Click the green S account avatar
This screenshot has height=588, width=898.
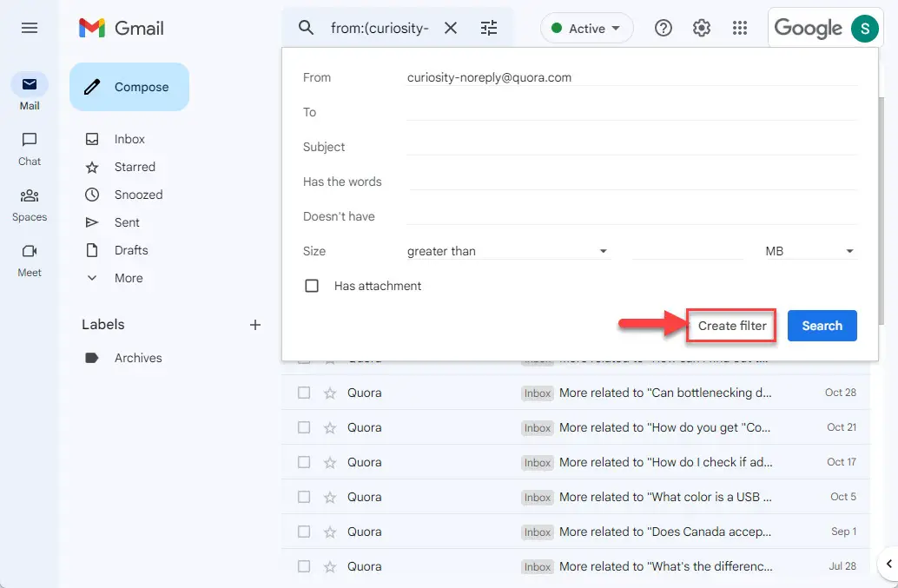[864, 28]
